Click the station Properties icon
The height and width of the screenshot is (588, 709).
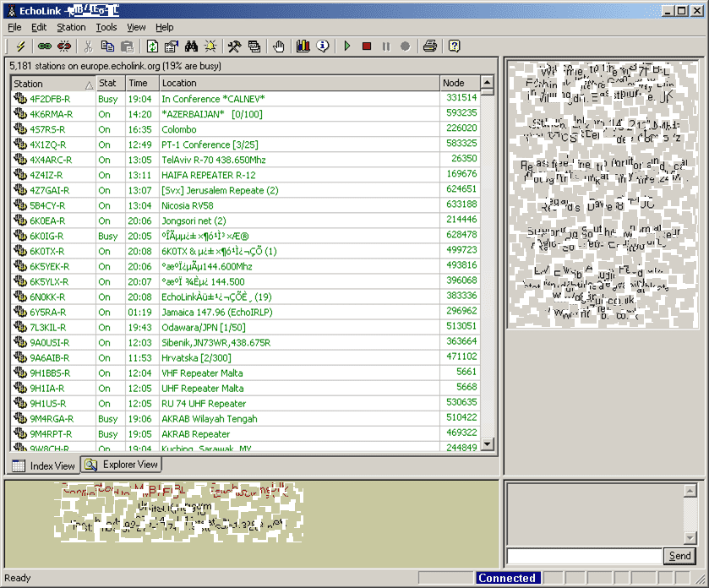172,46
